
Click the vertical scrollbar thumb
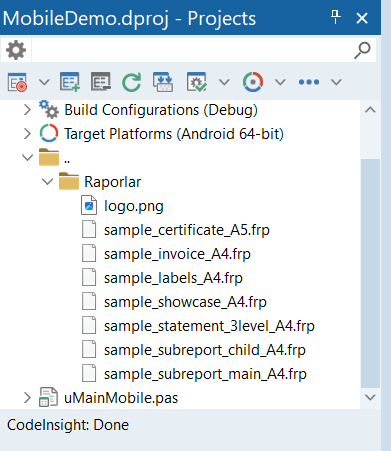point(370,273)
